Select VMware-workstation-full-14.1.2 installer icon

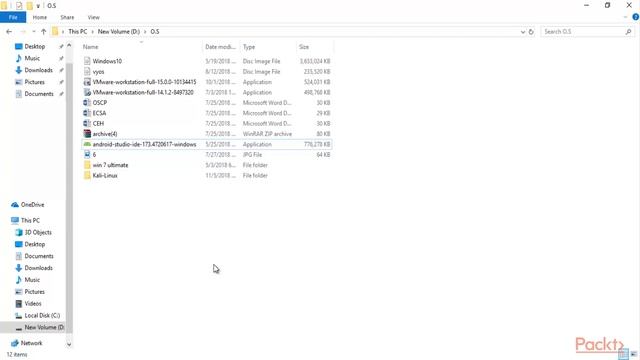[87, 92]
